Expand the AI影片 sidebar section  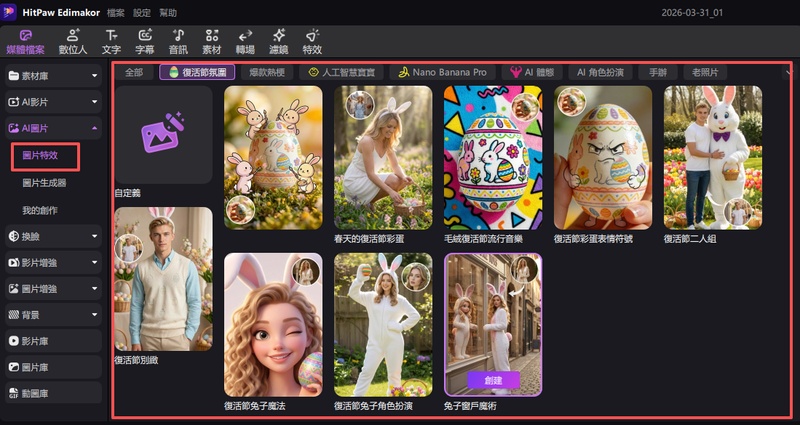click(x=53, y=102)
